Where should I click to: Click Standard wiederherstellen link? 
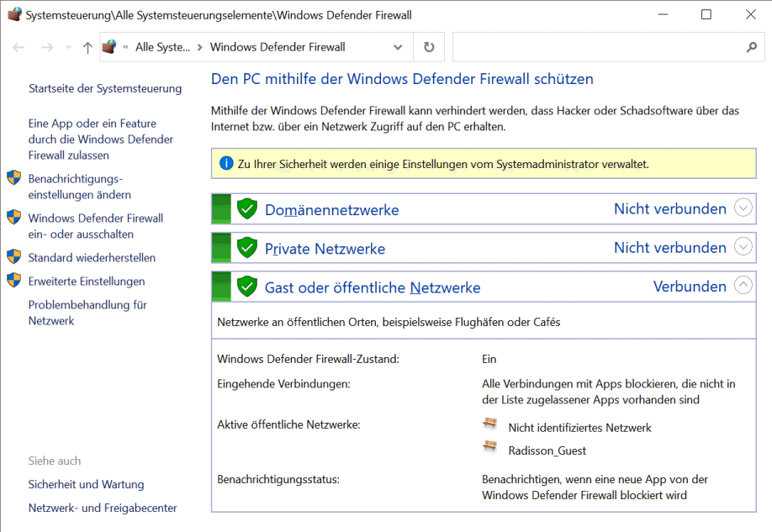(x=92, y=258)
